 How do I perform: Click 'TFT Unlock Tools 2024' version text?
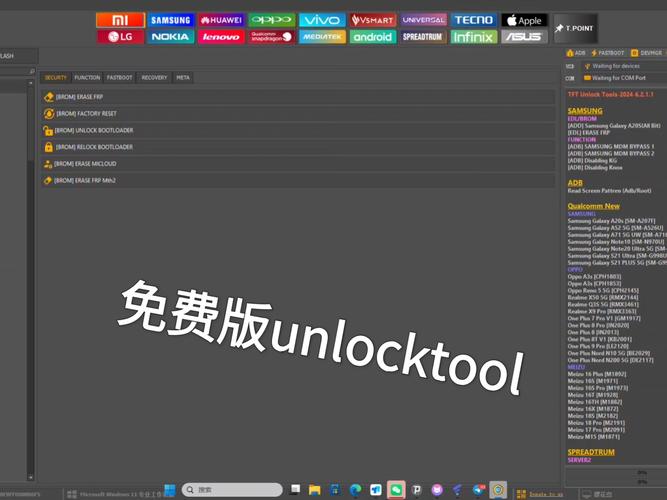610,94
